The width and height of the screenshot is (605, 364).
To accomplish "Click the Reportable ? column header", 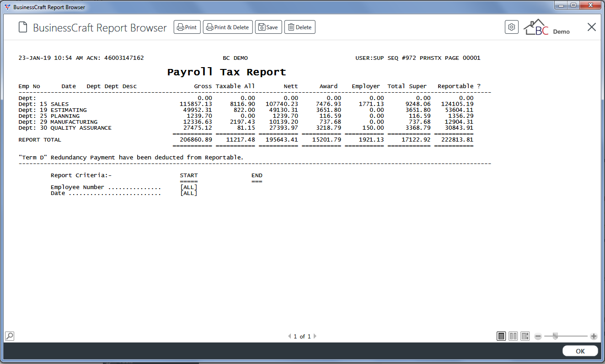I will tap(459, 86).
